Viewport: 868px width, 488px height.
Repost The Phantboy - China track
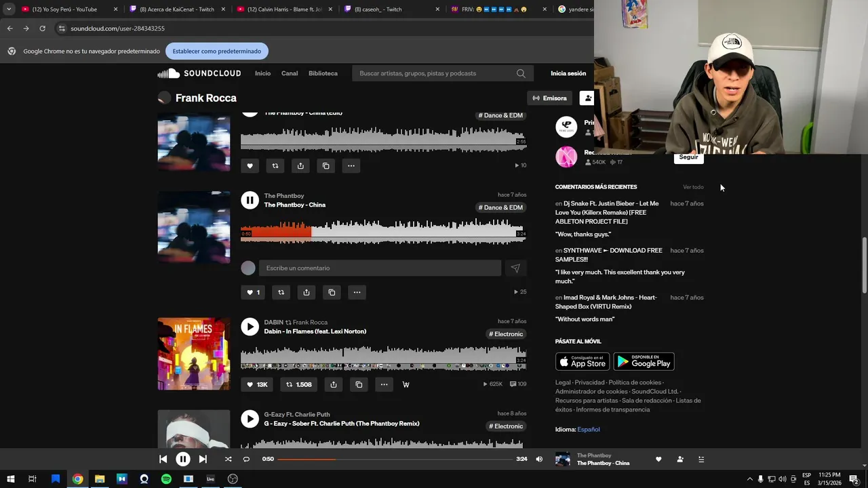coord(281,292)
